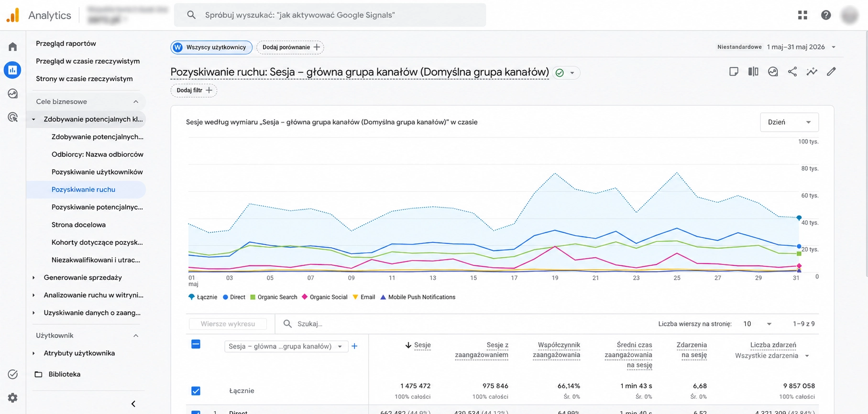The height and width of the screenshot is (414, 868).
Task: Click the Dodaj porównanie button
Action: pos(290,47)
